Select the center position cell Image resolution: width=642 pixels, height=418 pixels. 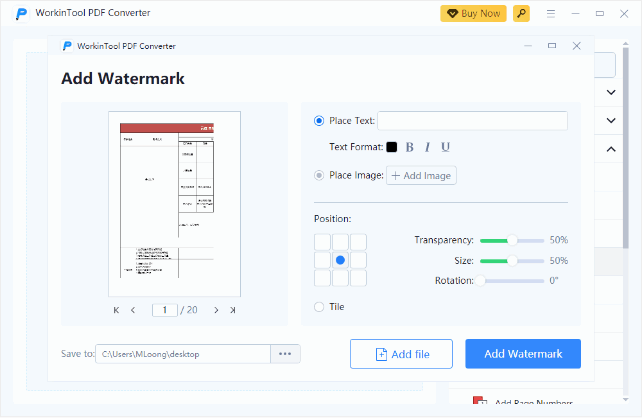tap(340, 260)
